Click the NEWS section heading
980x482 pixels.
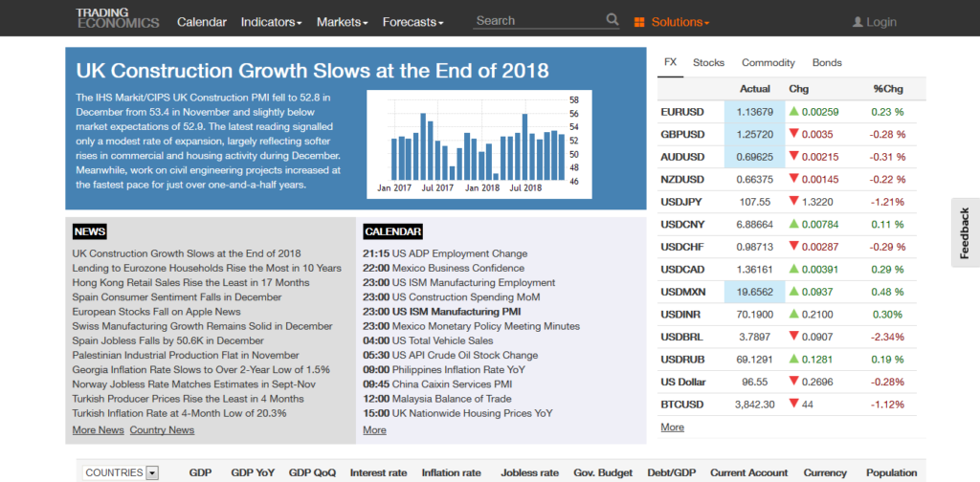click(x=89, y=231)
